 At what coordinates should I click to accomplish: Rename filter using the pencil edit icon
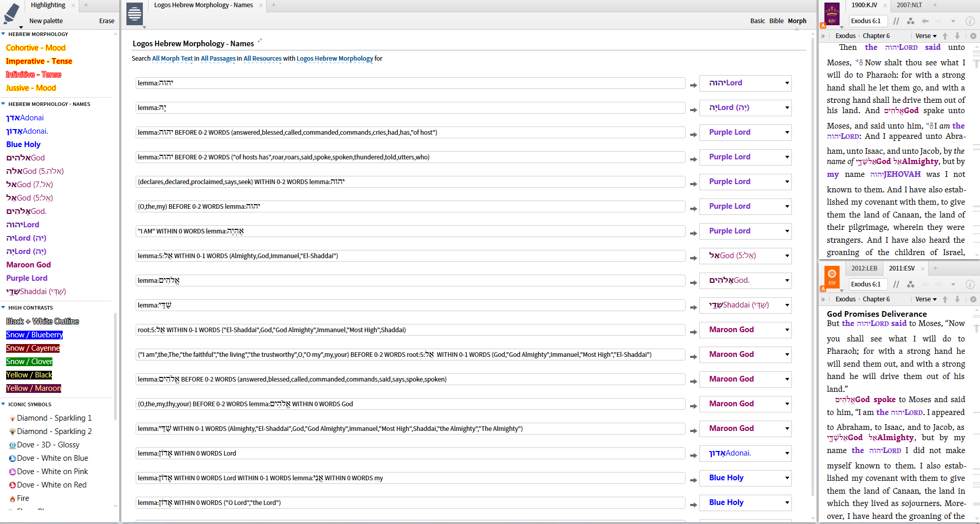tap(260, 41)
